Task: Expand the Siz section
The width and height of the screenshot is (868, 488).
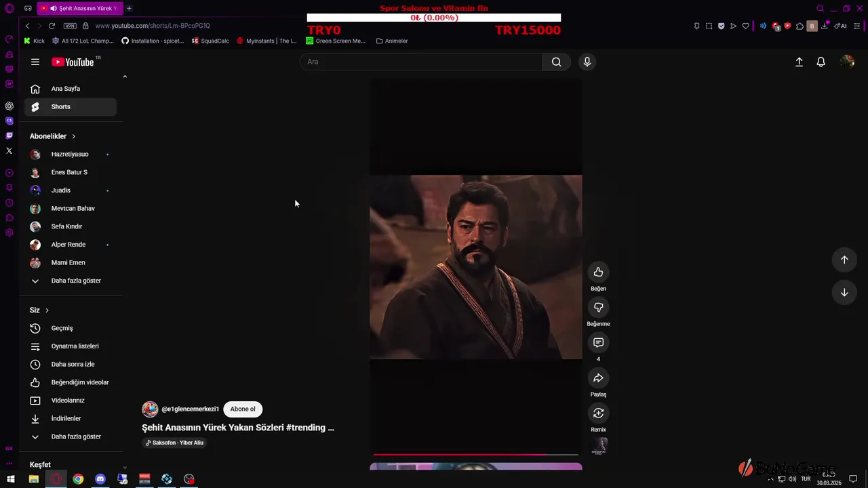Action: coord(39,310)
